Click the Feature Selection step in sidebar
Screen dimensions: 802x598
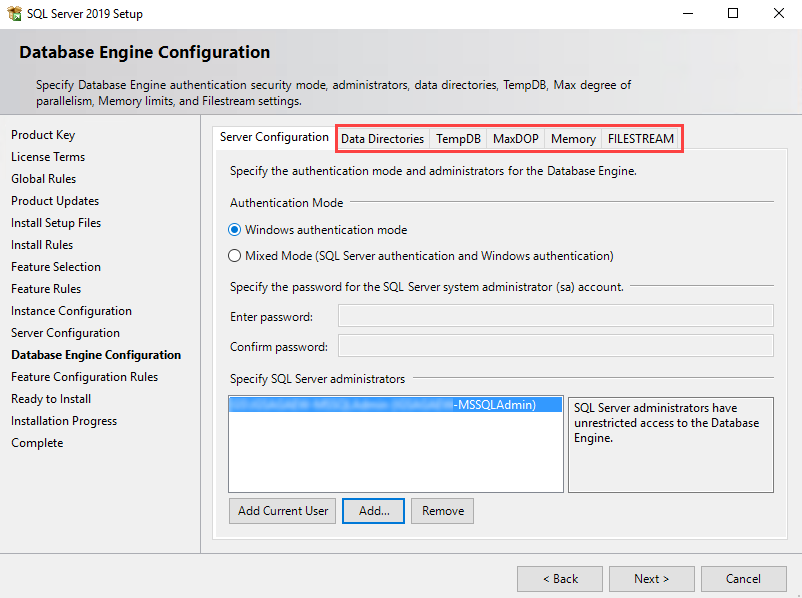pos(56,267)
